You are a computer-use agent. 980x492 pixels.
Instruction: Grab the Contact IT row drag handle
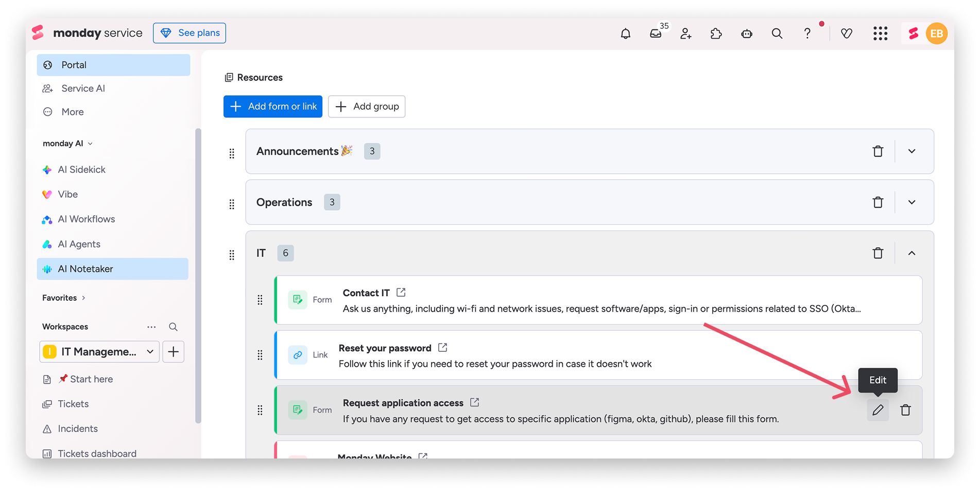click(260, 300)
